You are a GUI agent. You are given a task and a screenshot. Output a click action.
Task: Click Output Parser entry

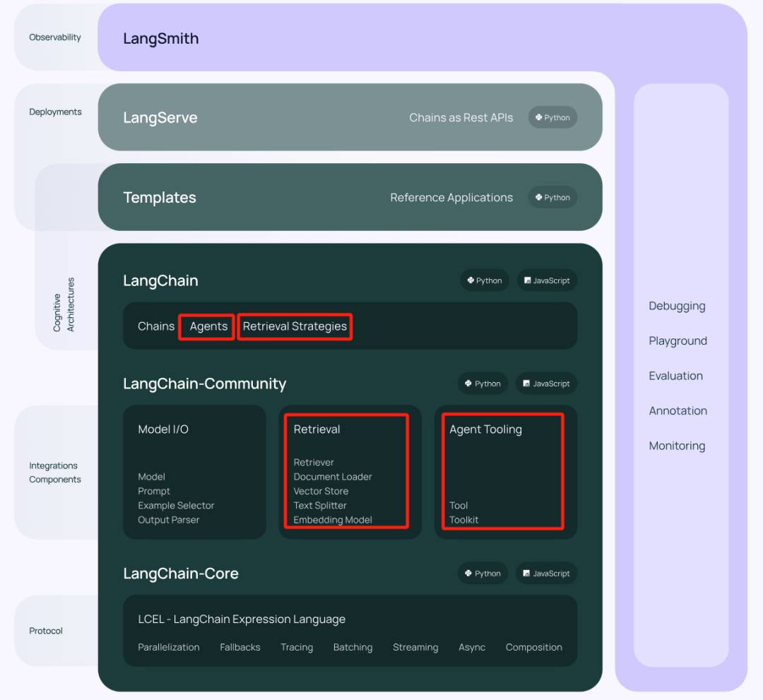(x=168, y=520)
